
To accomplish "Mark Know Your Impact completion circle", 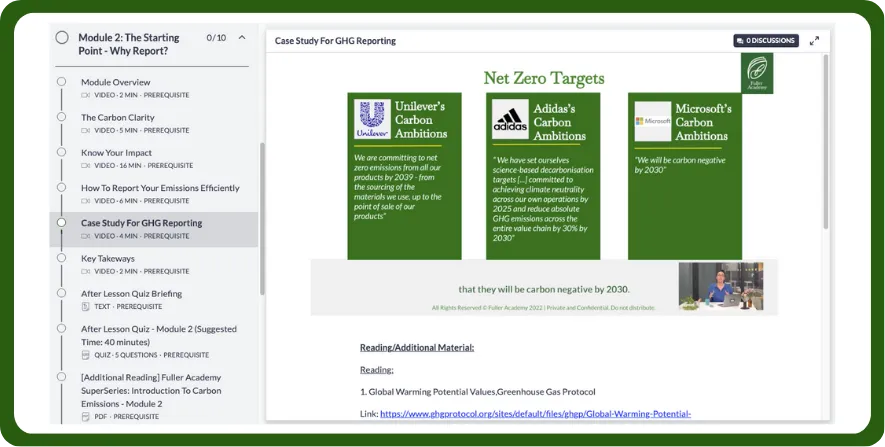I will [62, 152].
